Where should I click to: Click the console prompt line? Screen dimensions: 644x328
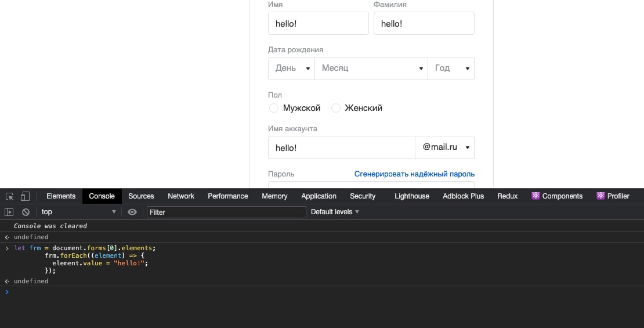(x=322, y=292)
